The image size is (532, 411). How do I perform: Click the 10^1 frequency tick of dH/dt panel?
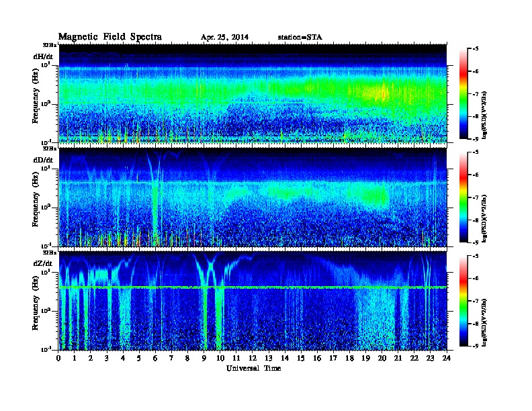46,64
